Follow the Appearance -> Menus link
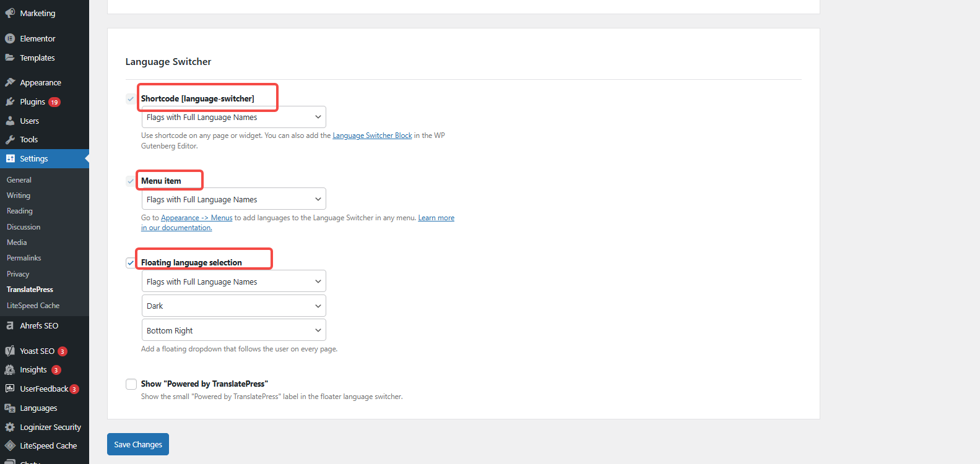980x464 pixels. [196, 218]
